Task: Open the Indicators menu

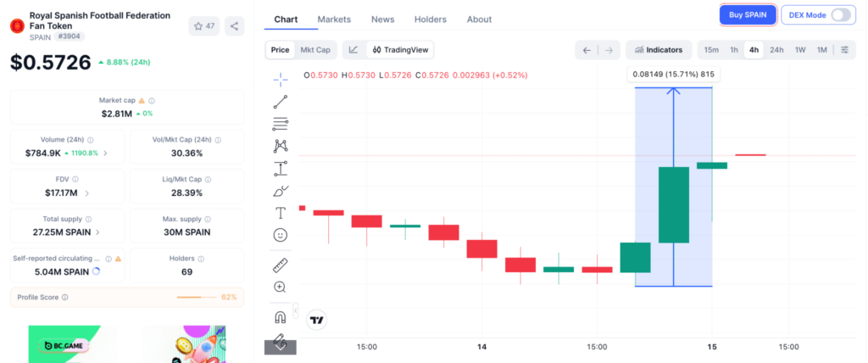Action: 658,50
